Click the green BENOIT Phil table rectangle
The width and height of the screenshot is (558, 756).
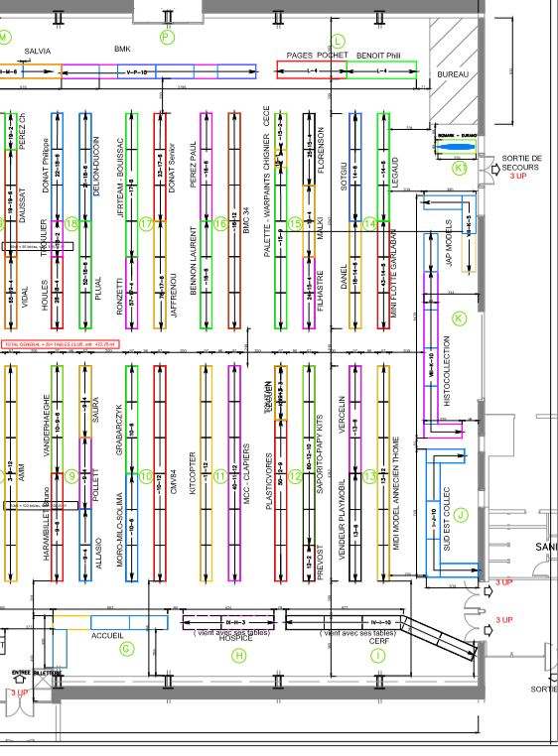381,69
